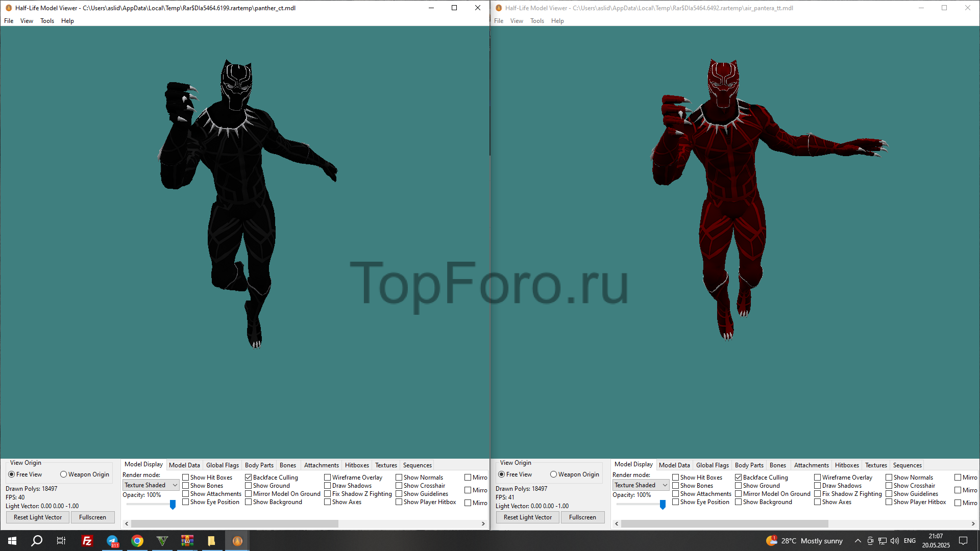The image size is (980, 551).
Task: Disable Backface Culling in right viewer
Action: (x=739, y=478)
